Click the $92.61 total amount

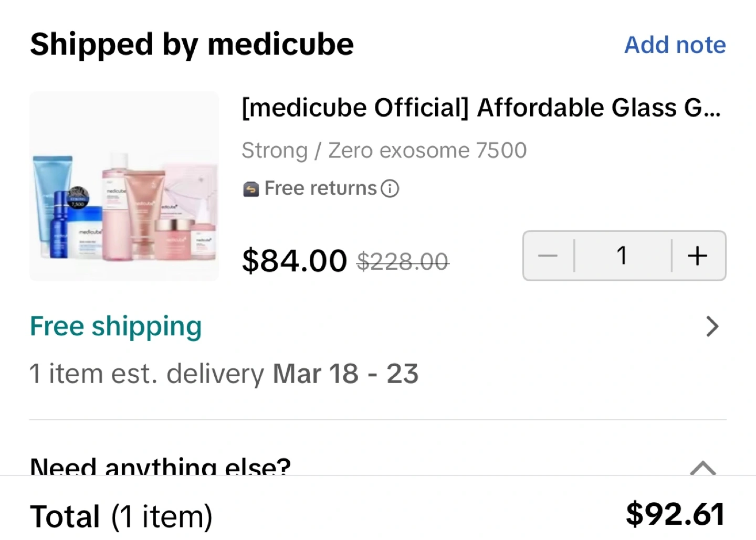pyautogui.click(x=675, y=514)
